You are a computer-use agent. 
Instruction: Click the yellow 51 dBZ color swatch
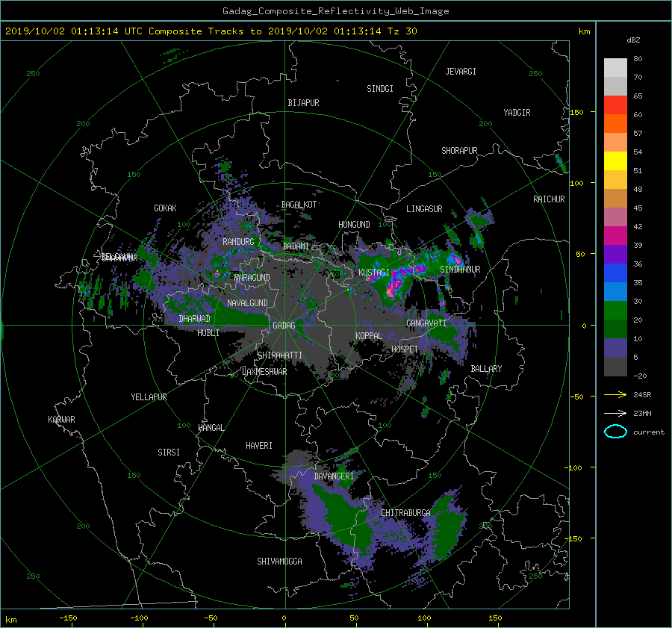(615, 161)
